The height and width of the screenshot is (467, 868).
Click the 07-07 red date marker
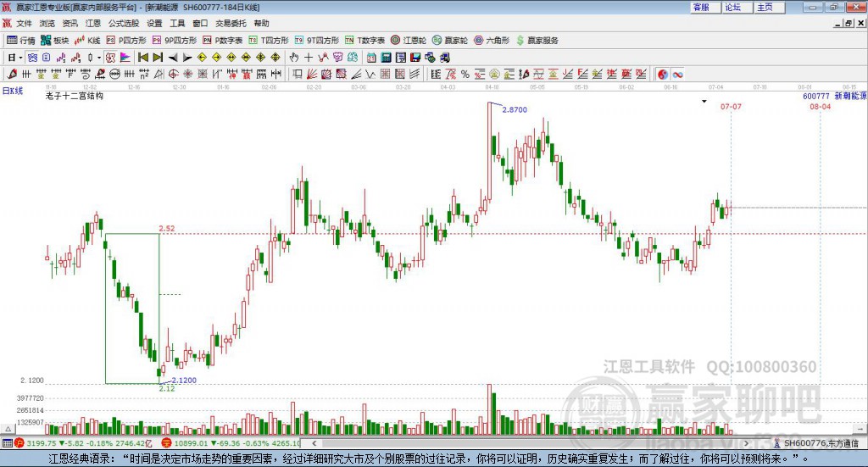pyautogui.click(x=731, y=107)
